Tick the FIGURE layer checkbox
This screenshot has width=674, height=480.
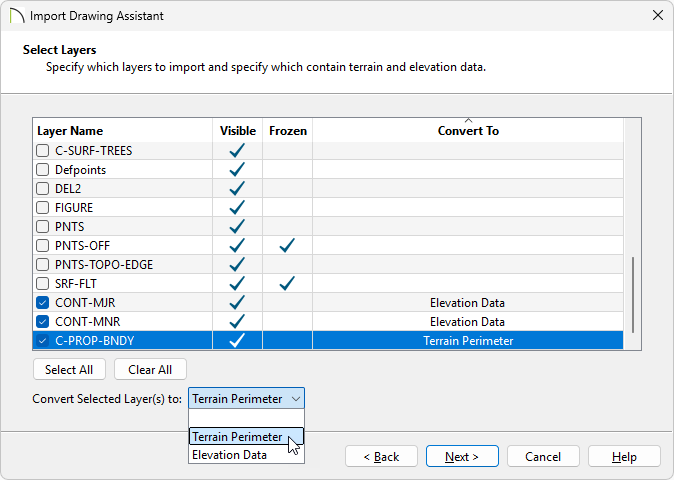(x=43, y=208)
